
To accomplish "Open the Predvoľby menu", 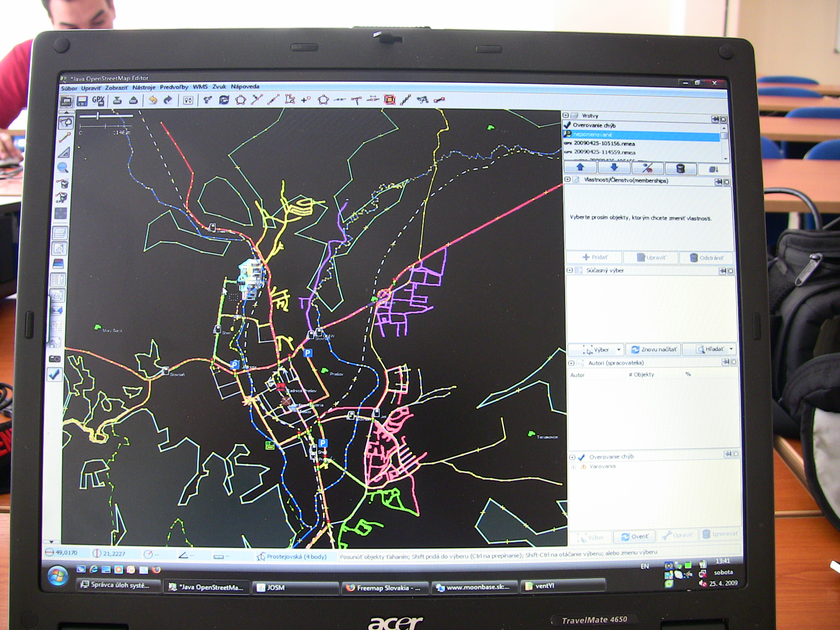I will tap(174, 87).
